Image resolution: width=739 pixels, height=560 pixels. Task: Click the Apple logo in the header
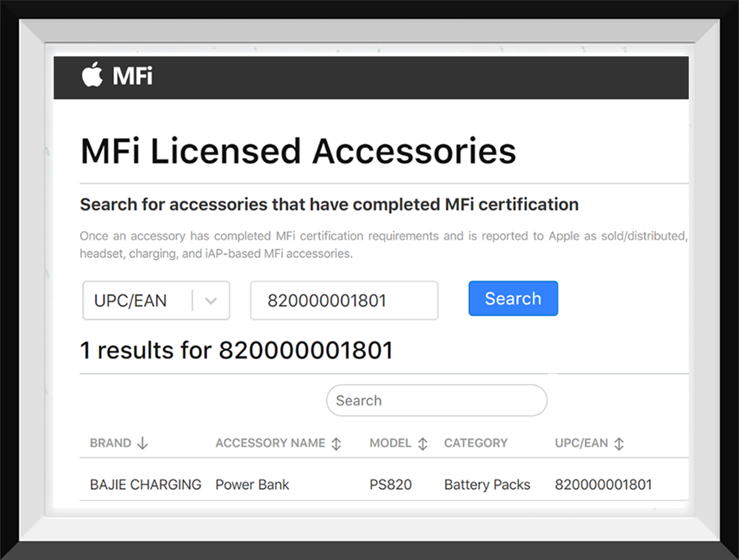tap(93, 77)
